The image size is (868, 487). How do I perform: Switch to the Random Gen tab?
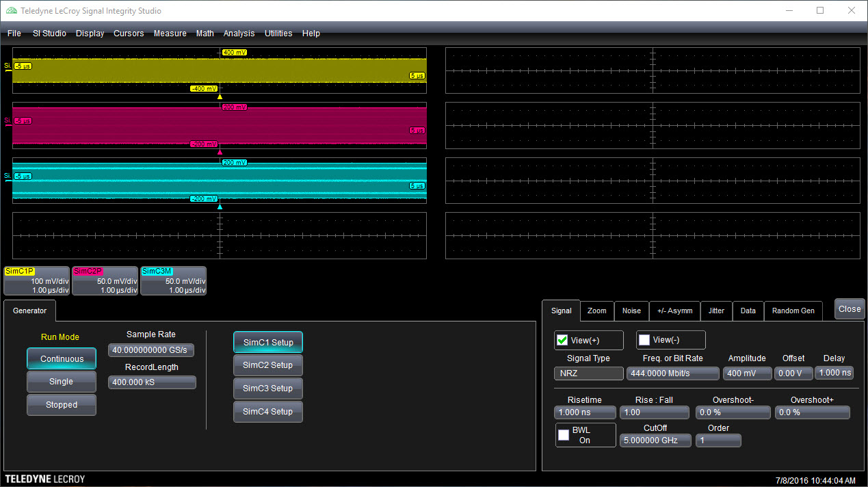(x=793, y=311)
